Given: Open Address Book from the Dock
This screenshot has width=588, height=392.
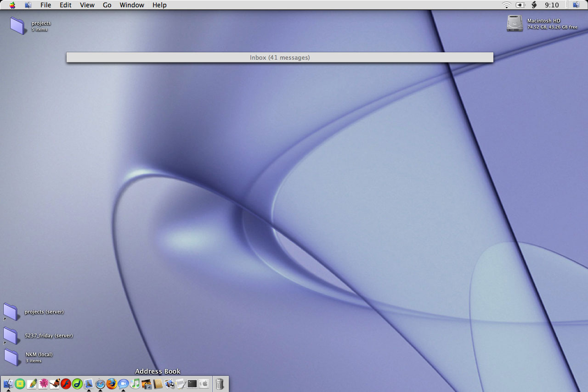Looking at the screenshot, I should [158, 384].
